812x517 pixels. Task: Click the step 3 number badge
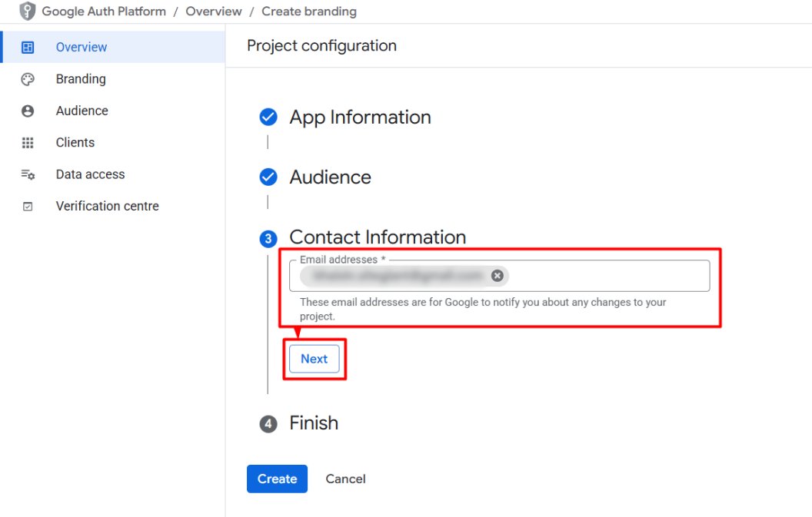[268, 239]
